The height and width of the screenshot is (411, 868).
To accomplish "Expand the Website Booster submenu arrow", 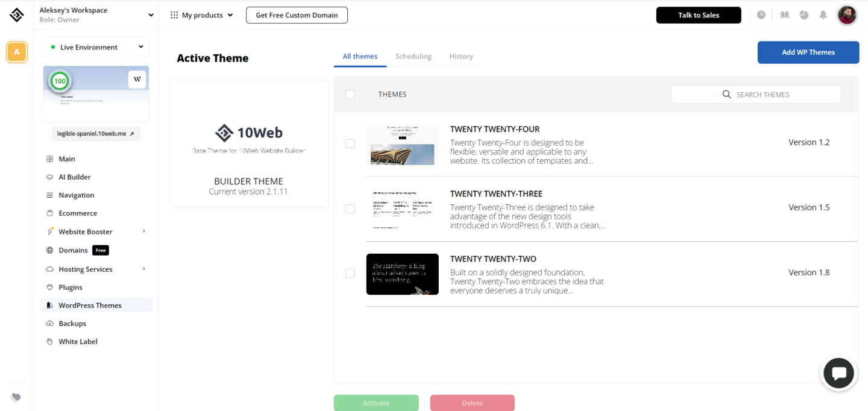I will 143,231.
